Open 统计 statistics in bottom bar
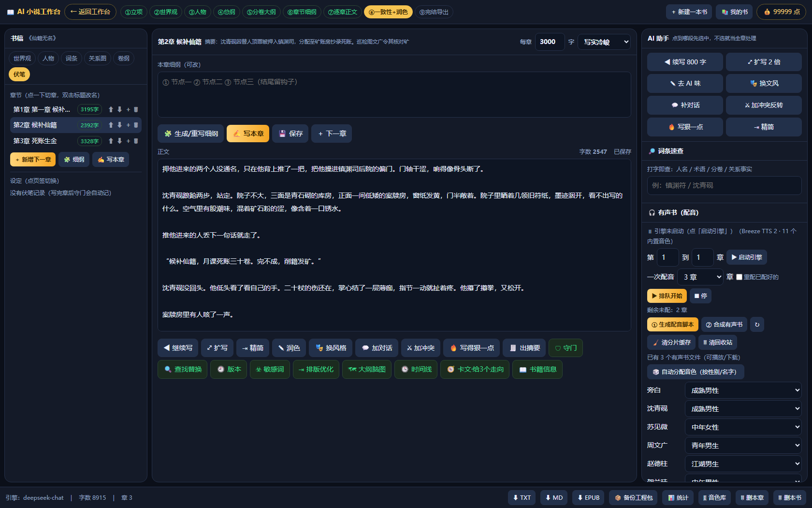The width and height of the screenshot is (812, 508). [x=678, y=497]
